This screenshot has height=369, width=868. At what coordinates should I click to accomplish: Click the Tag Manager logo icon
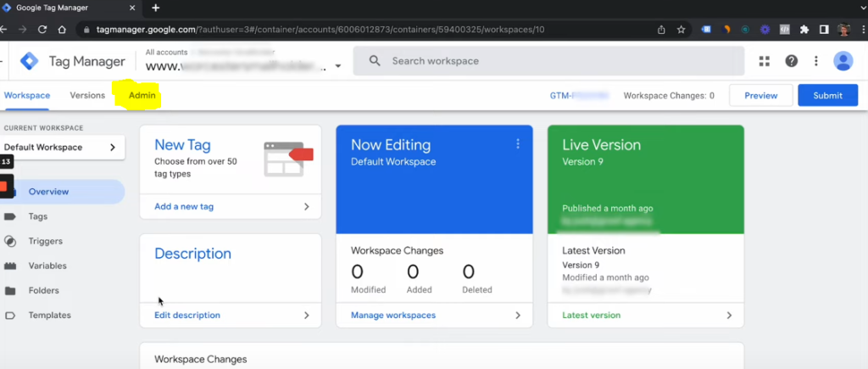tap(30, 61)
